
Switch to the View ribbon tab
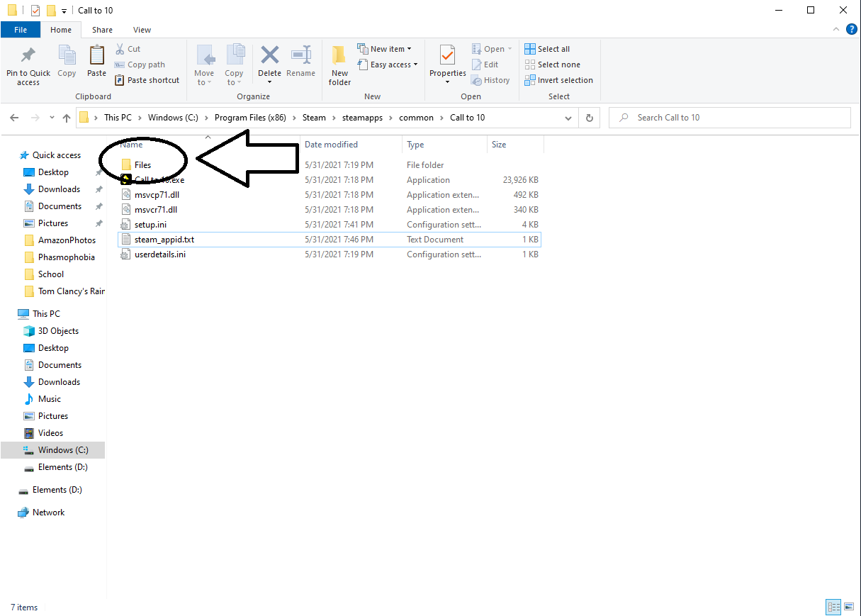[142, 30]
